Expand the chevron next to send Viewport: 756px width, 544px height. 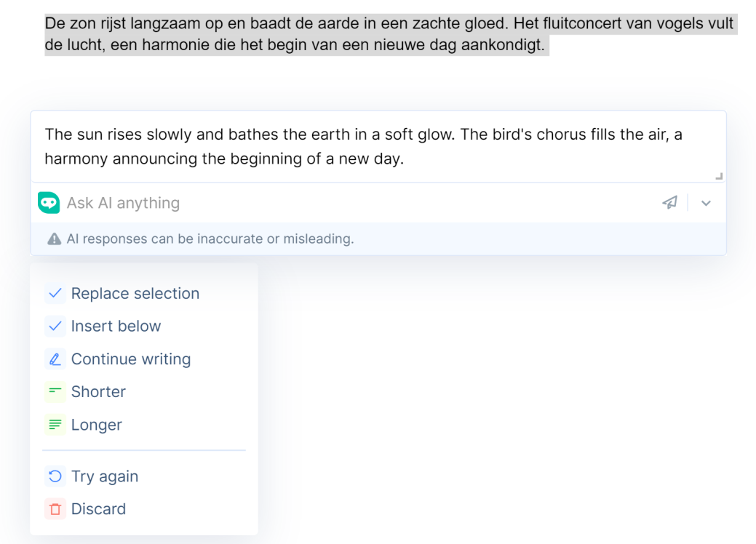pyautogui.click(x=706, y=204)
